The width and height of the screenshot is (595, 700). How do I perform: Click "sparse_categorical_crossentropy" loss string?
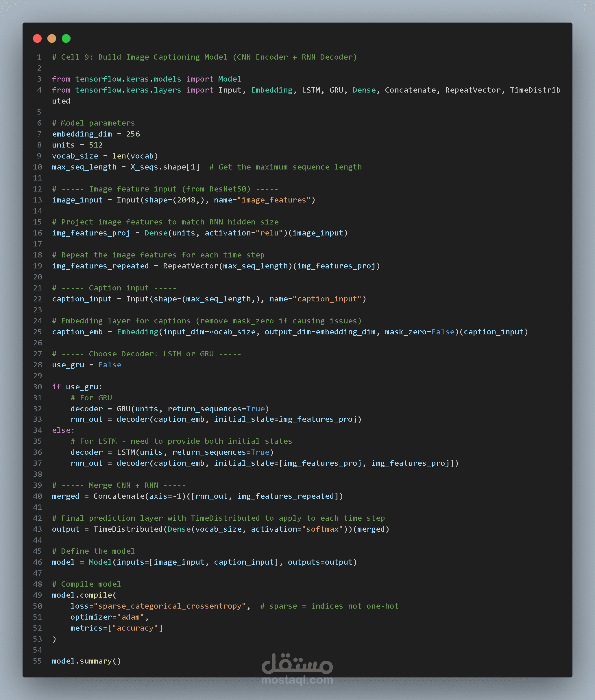point(170,606)
